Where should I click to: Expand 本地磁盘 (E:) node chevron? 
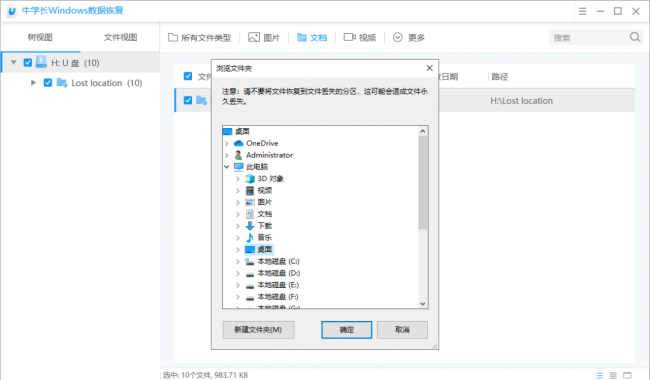(x=238, y=285)
